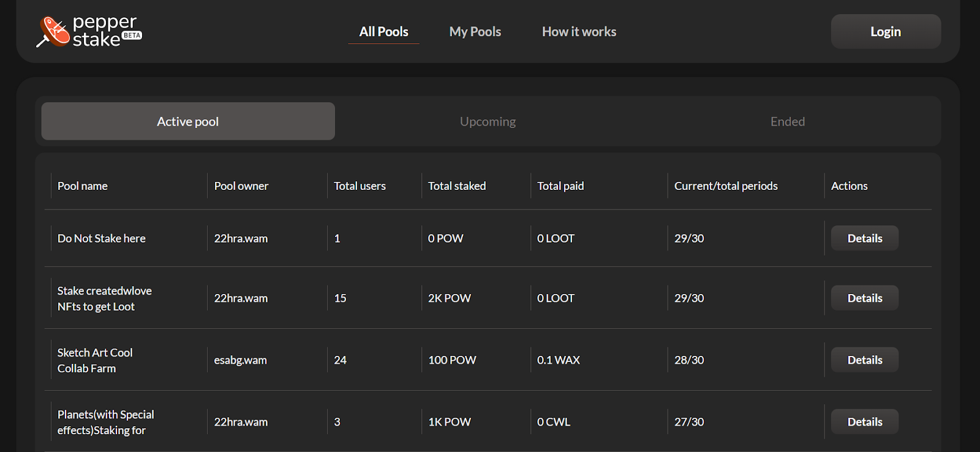980x452 pixels.
Task: Select the Active pool tab
Action: coord(188,121)
